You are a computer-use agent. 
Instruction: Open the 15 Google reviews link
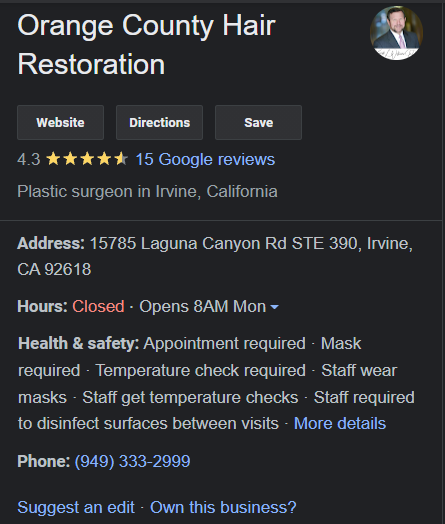pos(205,159)
